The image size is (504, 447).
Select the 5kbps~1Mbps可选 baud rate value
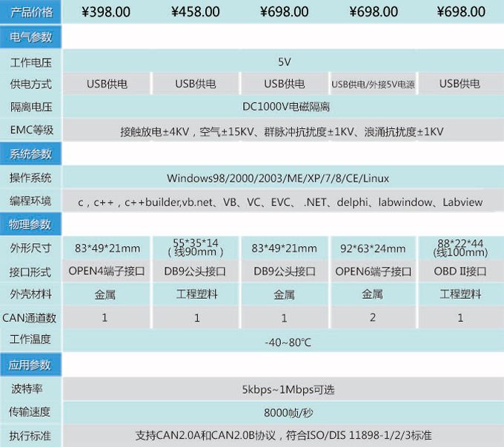pos(284,389)
